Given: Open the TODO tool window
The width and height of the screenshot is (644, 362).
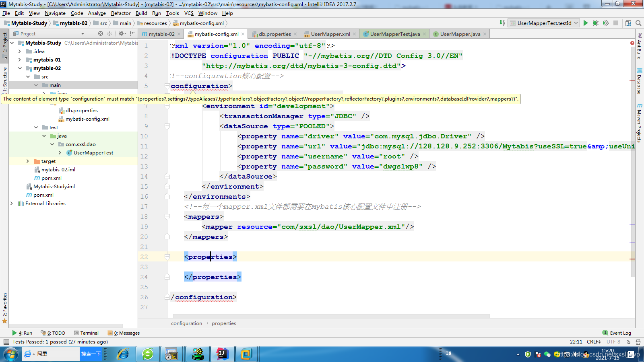Looking at the screenshot, I should 53,333.
